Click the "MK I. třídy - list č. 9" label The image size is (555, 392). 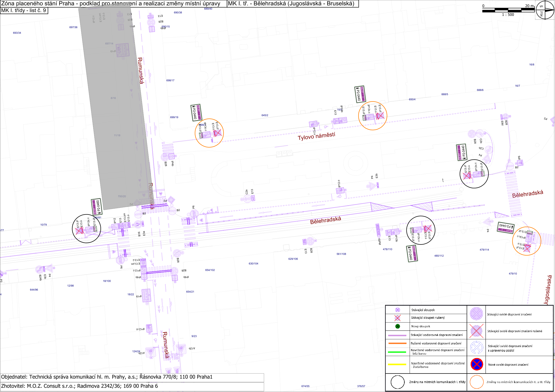click(x=23, y=10)
